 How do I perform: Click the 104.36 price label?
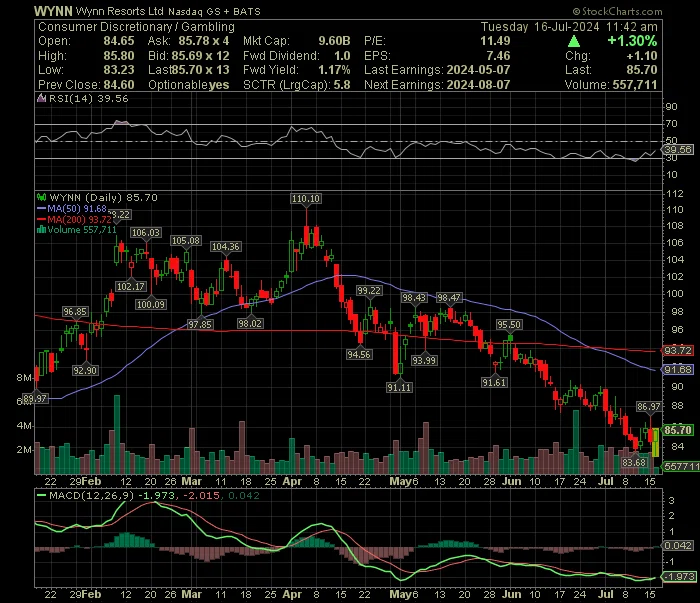pyautogui.click(x=226, y=246)
